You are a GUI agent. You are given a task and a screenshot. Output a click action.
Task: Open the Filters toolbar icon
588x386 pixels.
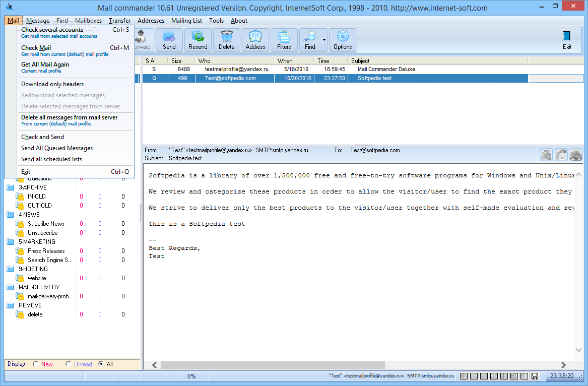(284, 40)
